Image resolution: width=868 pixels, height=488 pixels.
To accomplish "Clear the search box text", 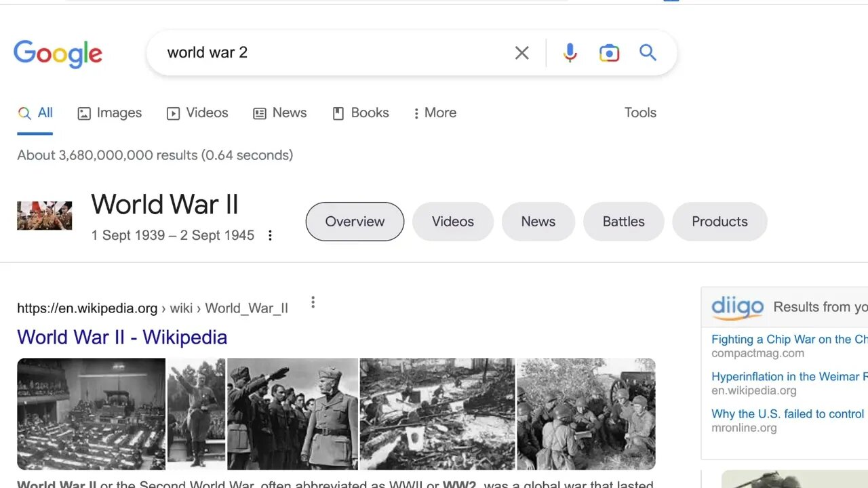I will [x=521, y=53].
